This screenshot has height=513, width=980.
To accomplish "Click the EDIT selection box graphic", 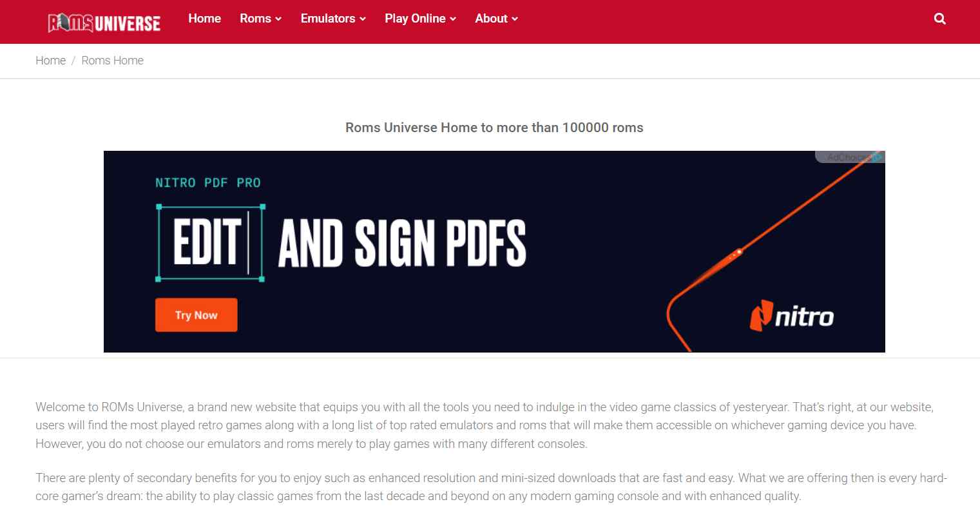I will [x=210, y=243].
